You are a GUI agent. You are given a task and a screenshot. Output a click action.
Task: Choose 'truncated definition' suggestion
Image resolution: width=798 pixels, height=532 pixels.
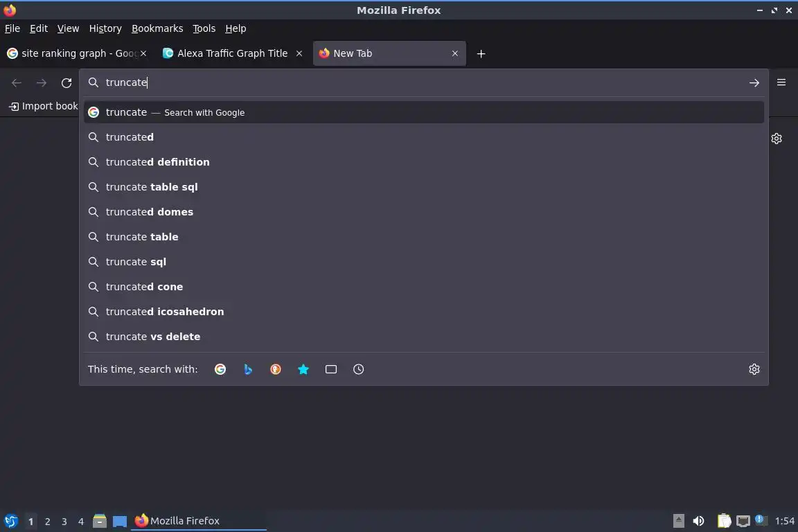423,162
